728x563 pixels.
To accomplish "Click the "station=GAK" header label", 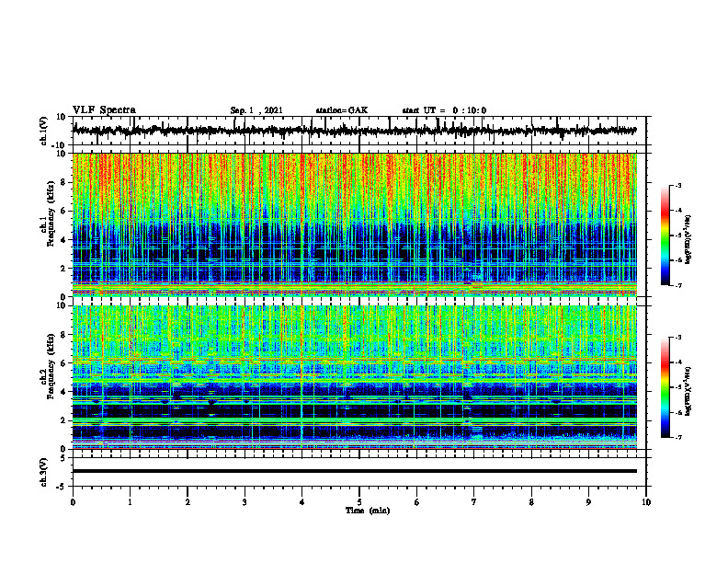I will tap(342, 110).
